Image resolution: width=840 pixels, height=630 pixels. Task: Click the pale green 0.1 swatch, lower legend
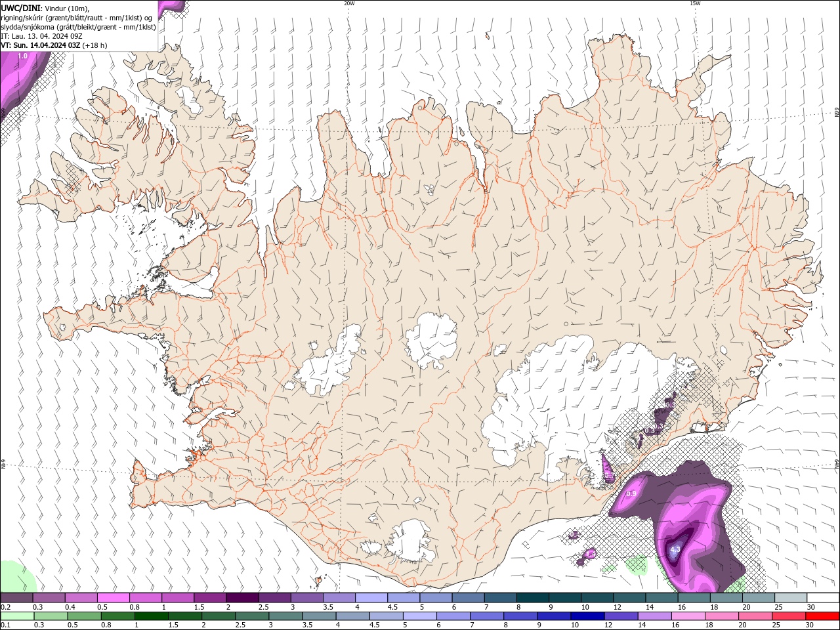(17, 616)
